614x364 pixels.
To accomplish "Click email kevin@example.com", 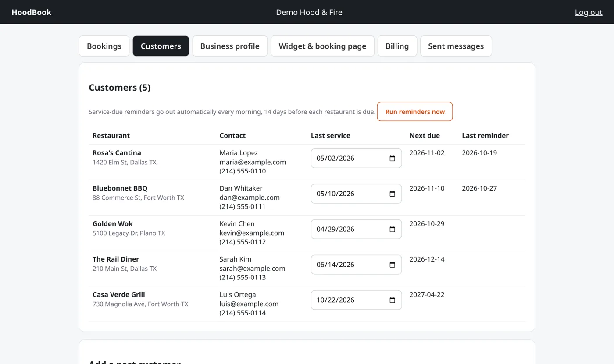I will coord(252,233).
